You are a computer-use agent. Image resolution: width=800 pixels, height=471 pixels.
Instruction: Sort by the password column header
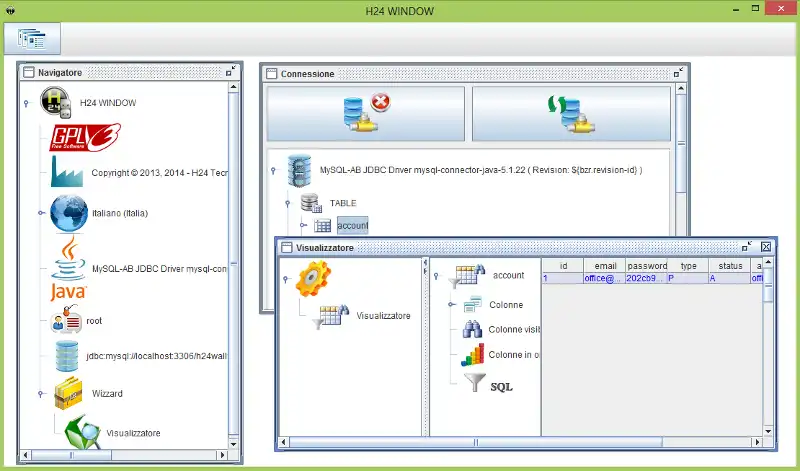(647, 265)
